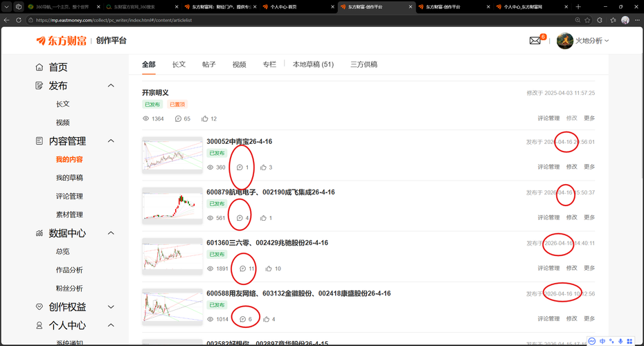Click the browser profile picture icon
The width and height of the screenshot is (644, 346).
click(x=625, y=19)
